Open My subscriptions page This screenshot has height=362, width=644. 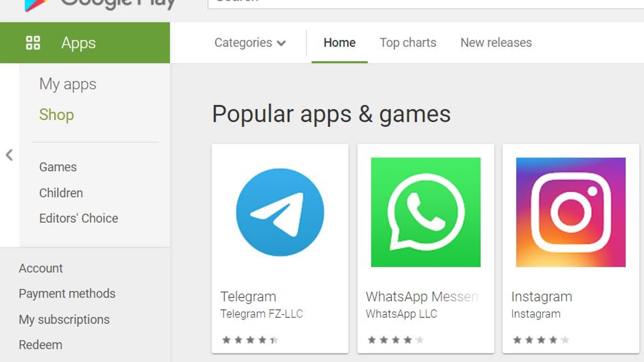[x=64, y=319]
